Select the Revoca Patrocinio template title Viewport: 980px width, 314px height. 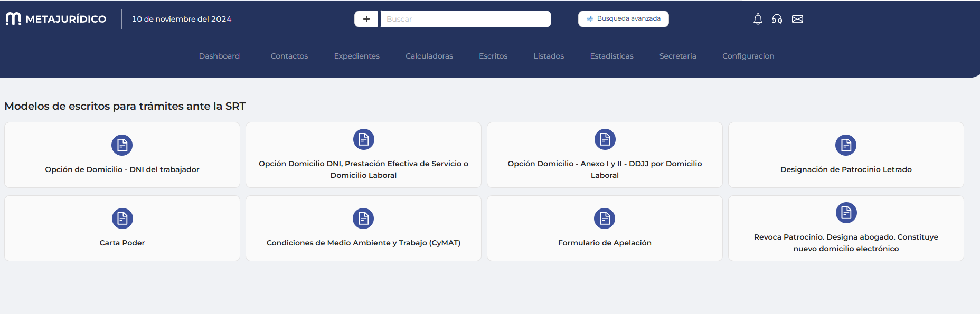(x=846, y=243)
